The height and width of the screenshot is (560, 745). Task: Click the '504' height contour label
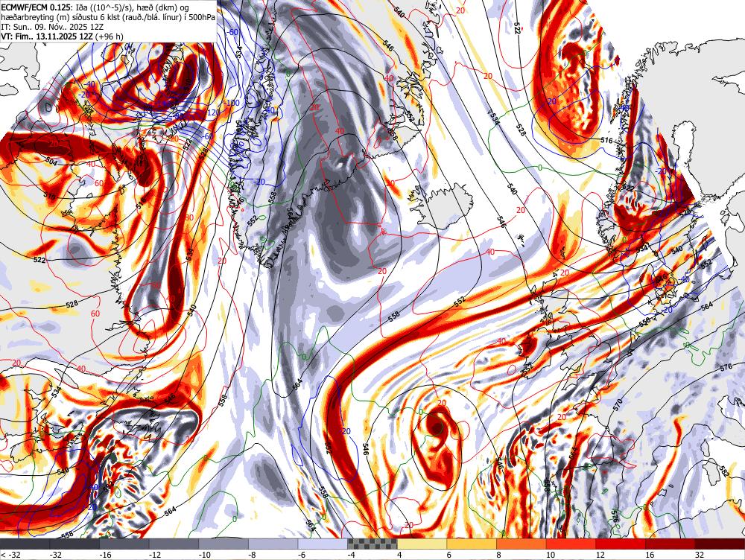[x=51, y=162]
